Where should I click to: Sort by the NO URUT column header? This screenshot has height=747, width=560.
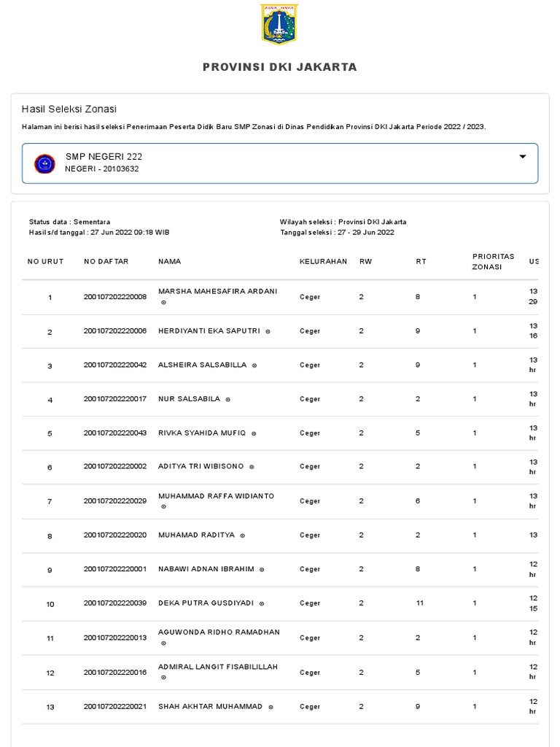point(45,261)
